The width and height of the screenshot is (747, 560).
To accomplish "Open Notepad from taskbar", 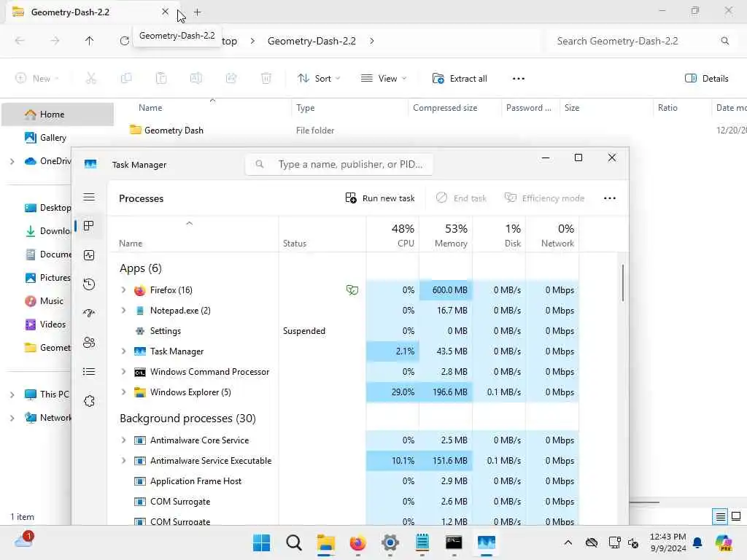I will (422, 542).
